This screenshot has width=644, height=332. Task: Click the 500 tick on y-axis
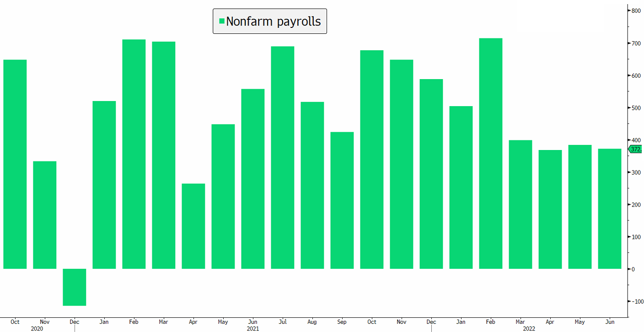pyautogui.click(x=635, y=108)
